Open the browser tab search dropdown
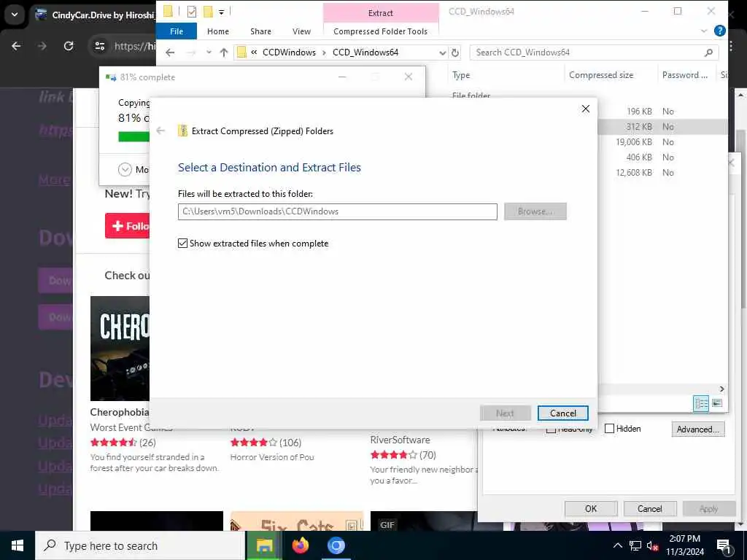 [x=15, y=15]
